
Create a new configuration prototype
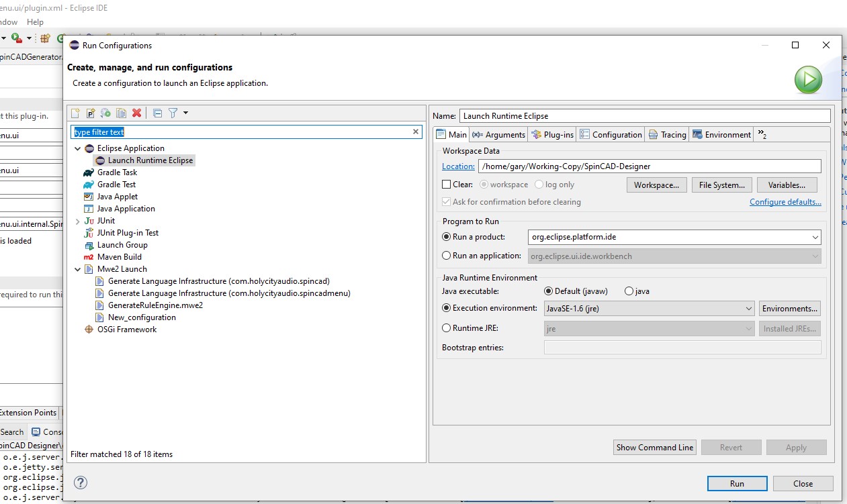point(90,113)
